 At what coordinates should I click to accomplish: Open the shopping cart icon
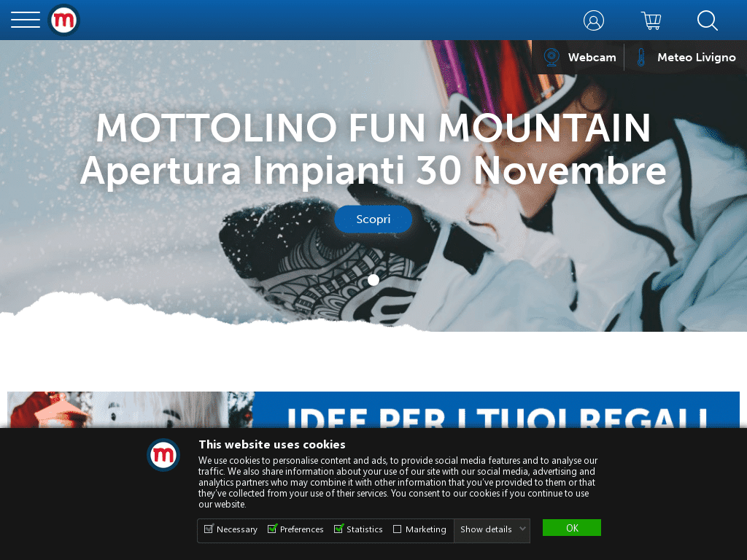651,20
